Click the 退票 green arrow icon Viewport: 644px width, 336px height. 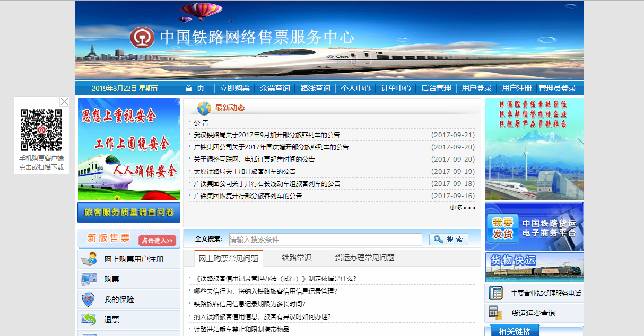tap(89, 320)
